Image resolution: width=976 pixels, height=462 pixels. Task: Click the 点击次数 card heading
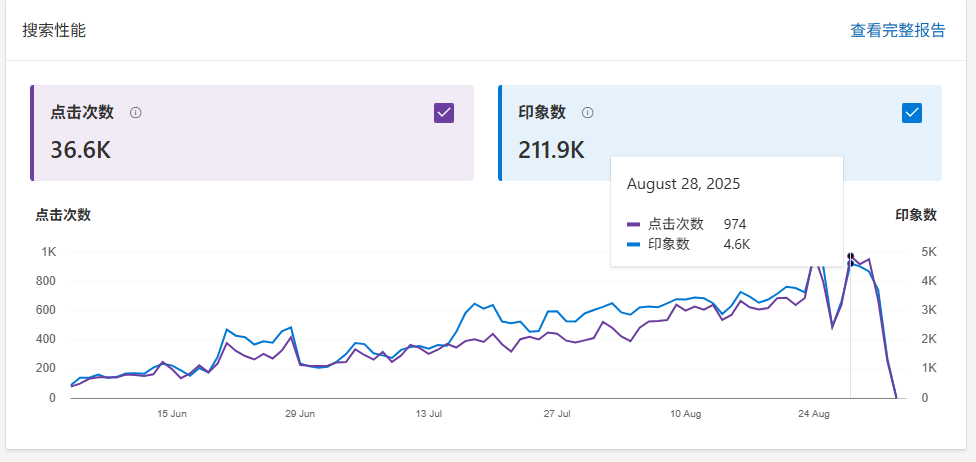82,113
